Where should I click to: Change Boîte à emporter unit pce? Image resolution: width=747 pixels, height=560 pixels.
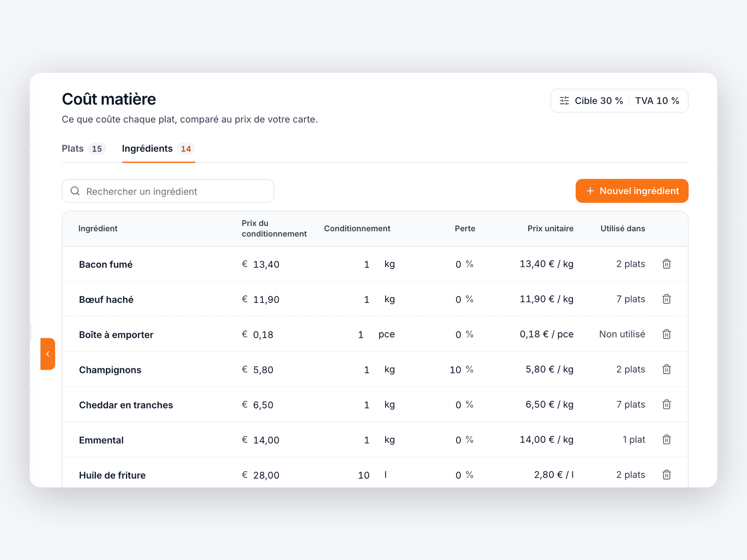pos(387,334)
